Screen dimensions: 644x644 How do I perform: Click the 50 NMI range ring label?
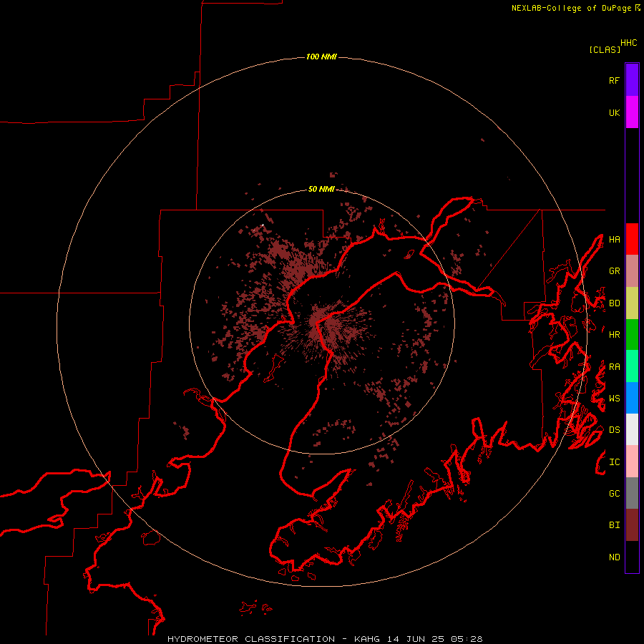(321, 189)
